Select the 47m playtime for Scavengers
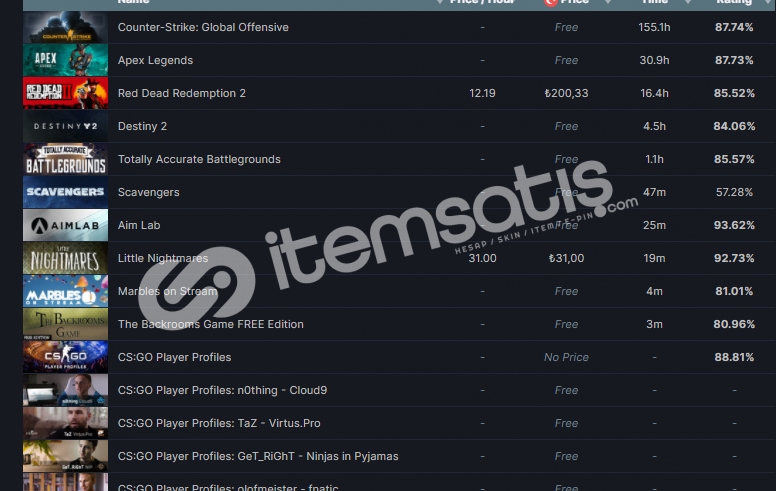The height and width of the screenshot is (491, 776). point(654,192)
